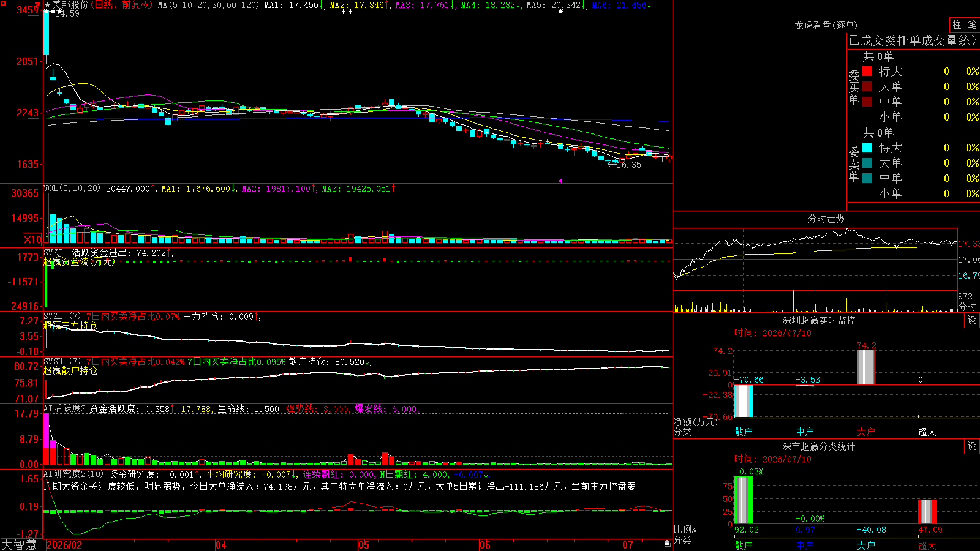Click the X10 volume multiplier box
This screenshot has height=551, width=980.
32,239
